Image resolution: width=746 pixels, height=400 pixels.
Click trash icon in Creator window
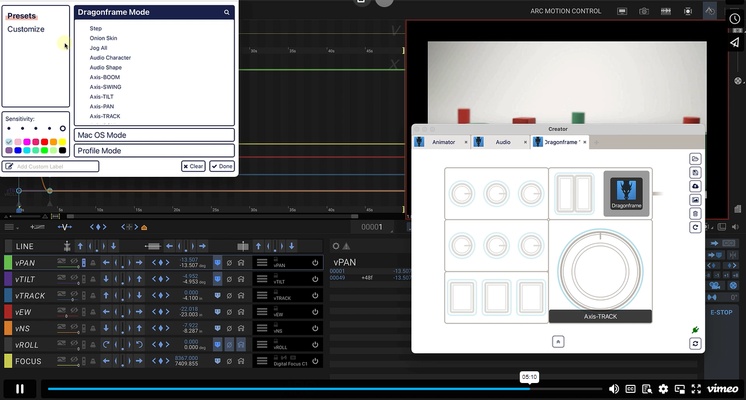(x=695, y=214)
